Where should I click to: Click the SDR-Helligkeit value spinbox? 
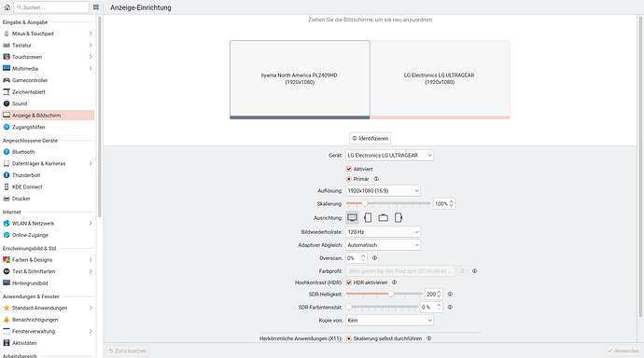click(434, 294)
